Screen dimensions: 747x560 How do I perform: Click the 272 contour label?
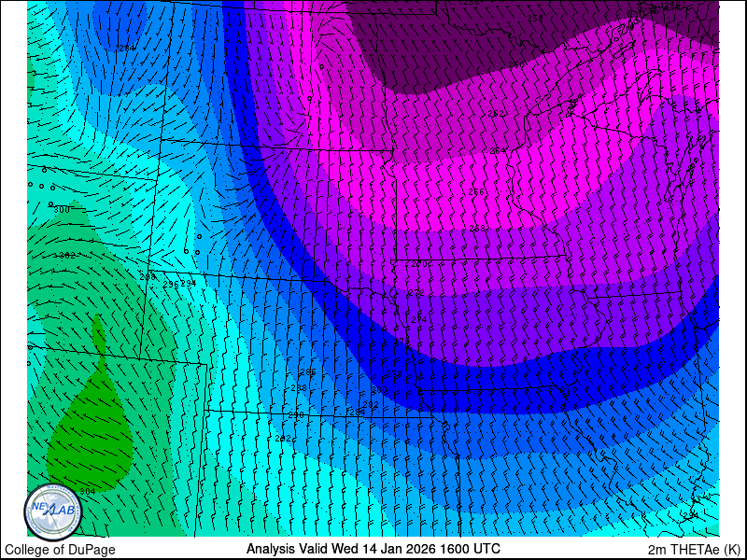click(416, 292)
